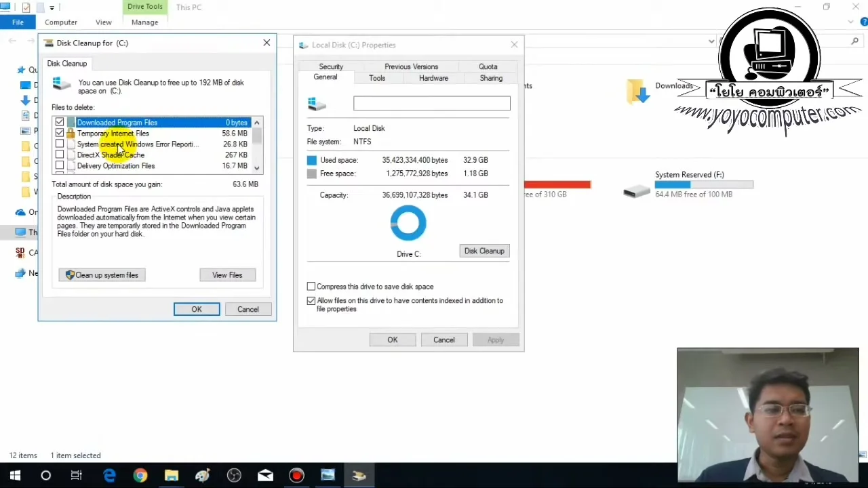Screen dimensions: 868x488
Task: Uncheck Temporary Internet Files
Action: (x=60, y=133)
